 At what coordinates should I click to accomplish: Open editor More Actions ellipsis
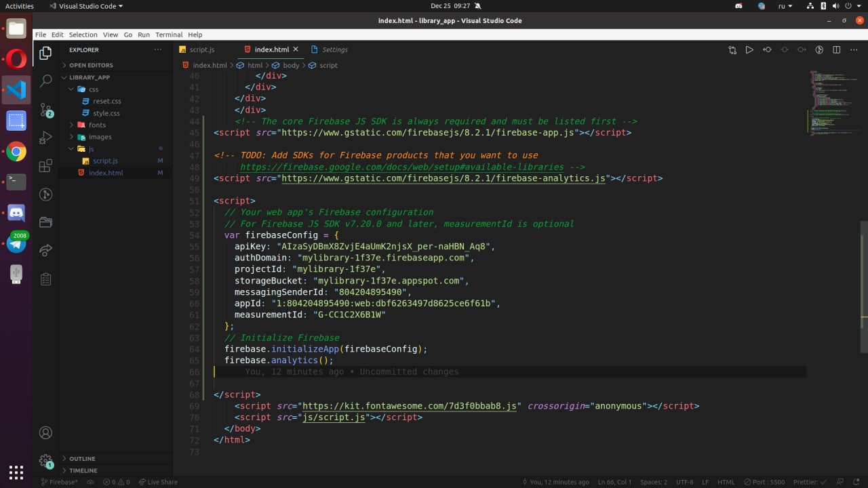pyautogui.click(x=854, y=49)
